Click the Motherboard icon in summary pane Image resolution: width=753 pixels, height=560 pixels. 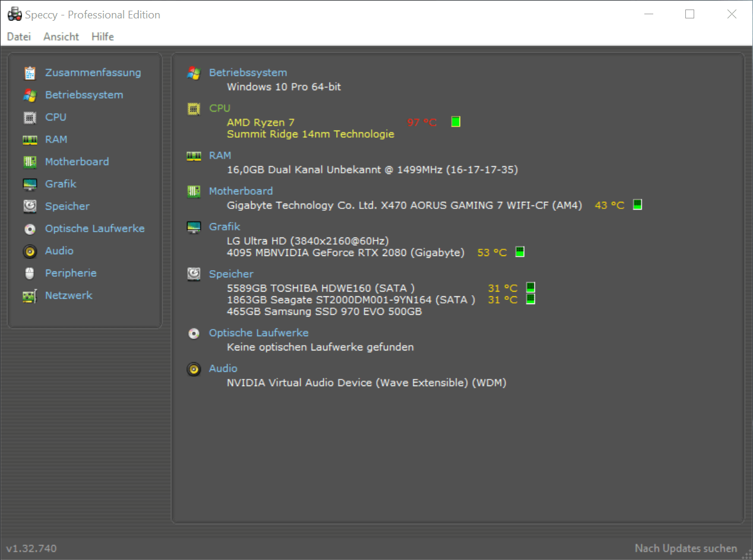point(194,191)
